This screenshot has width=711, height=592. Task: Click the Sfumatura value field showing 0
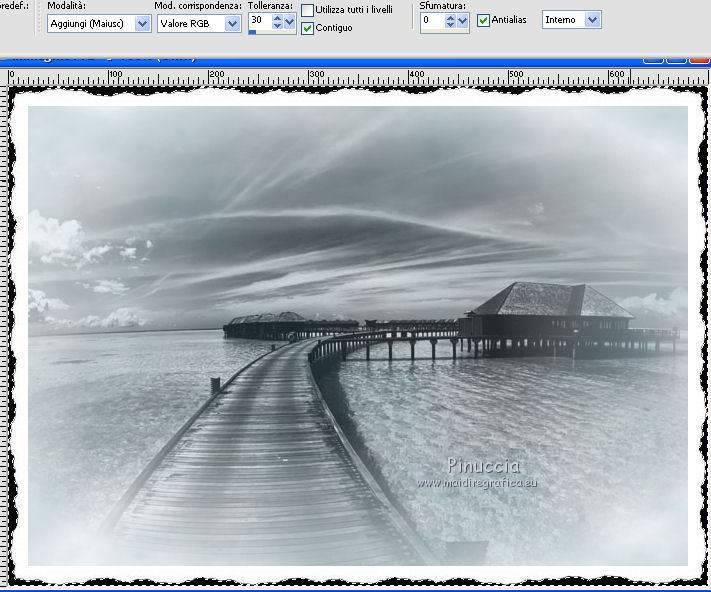[432, 20]
